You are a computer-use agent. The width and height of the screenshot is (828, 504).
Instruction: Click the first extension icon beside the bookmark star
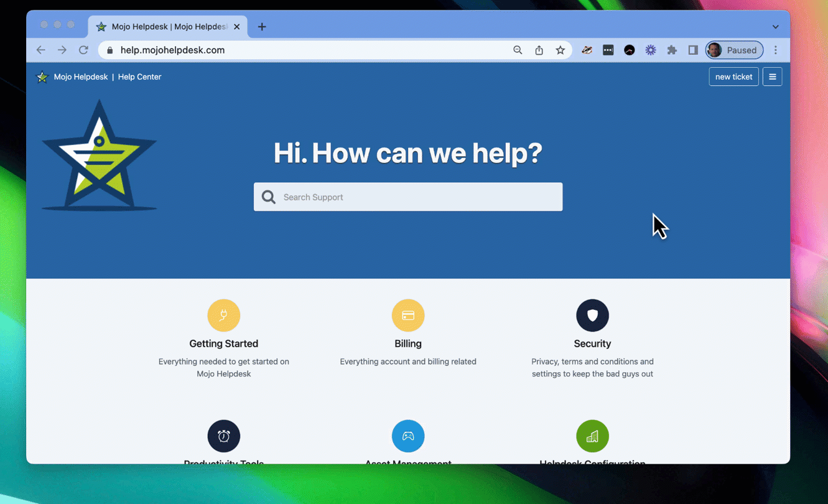(587, 50)
